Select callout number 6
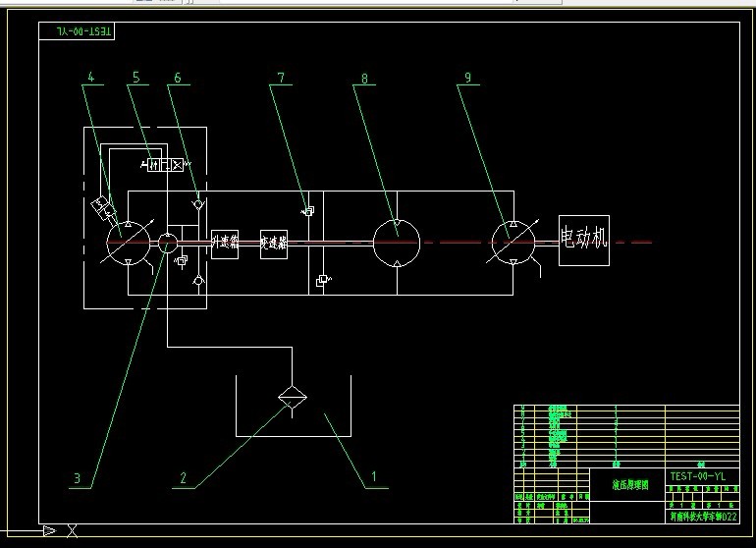This screenshot has height=548, width=756. tap(178, 78)
